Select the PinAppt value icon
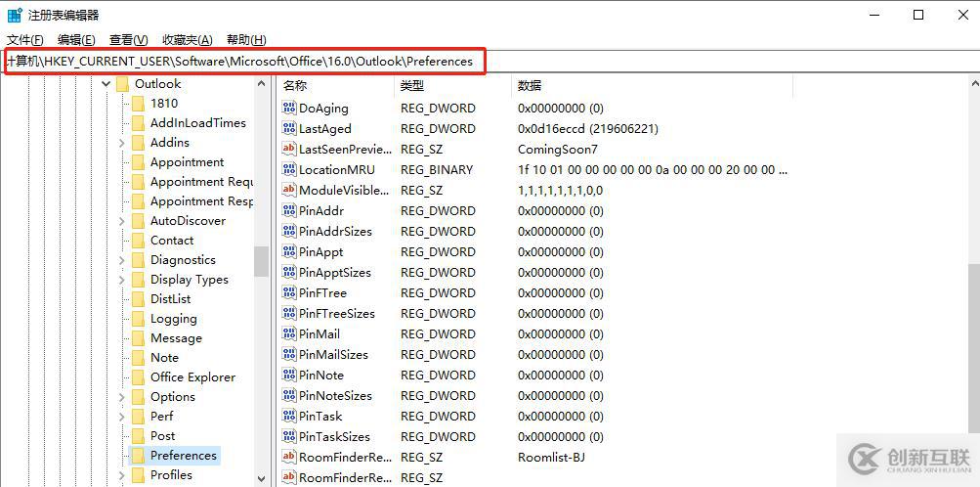Image resolution: width=980 pixels, height=487 pixels. pos(289,252)
